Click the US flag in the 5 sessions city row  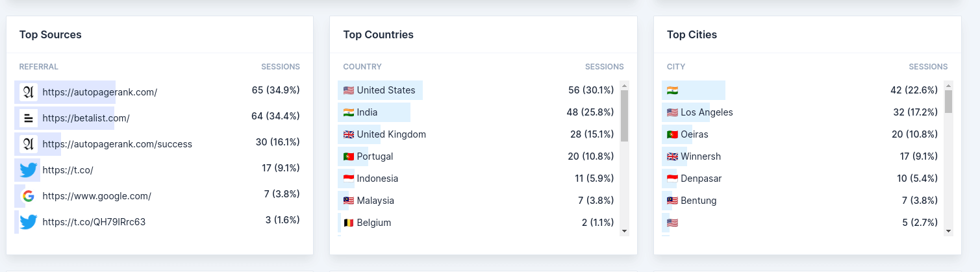tap(673, 223)
